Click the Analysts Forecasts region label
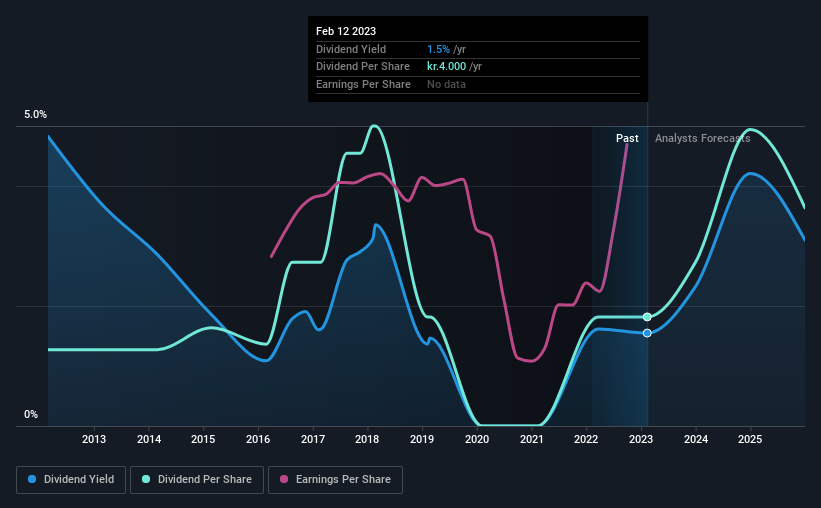Viewport: 821px width, 508px height. point(702,138)
